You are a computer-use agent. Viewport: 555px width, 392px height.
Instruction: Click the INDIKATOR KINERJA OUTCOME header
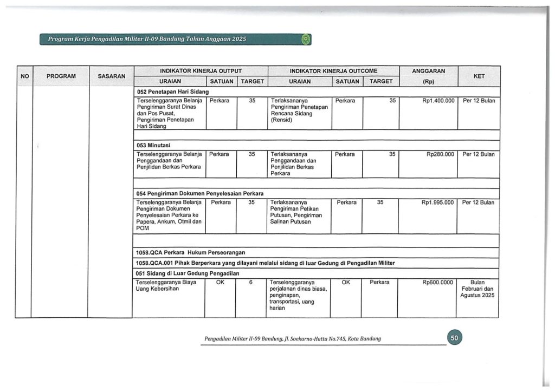[333, 71]
